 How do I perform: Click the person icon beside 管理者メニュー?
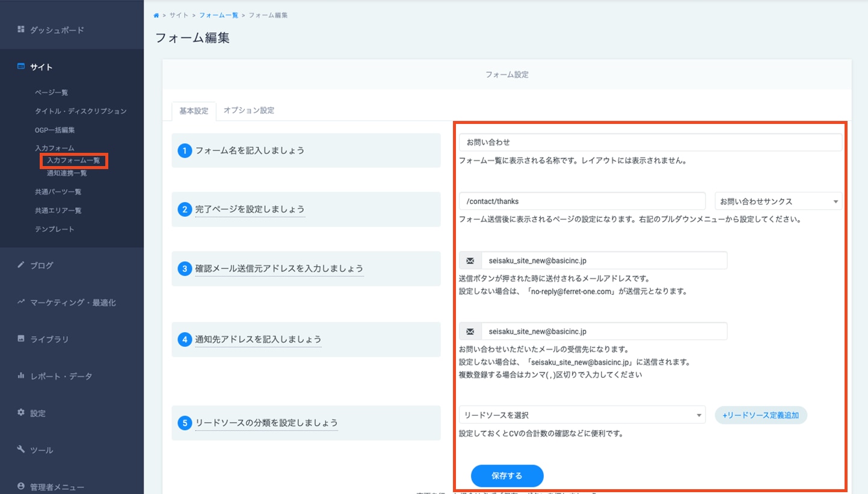point(20,486)
